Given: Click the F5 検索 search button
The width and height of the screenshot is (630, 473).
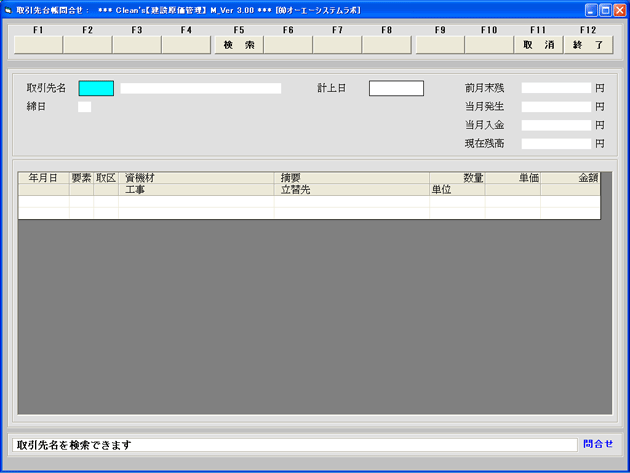Looking at the screenshot, I should tap(238, 45).
